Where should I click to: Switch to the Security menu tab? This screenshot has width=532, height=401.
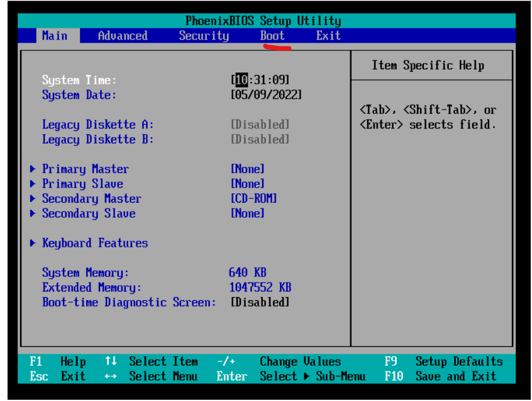pyautogui.click(x=204, y=36)
